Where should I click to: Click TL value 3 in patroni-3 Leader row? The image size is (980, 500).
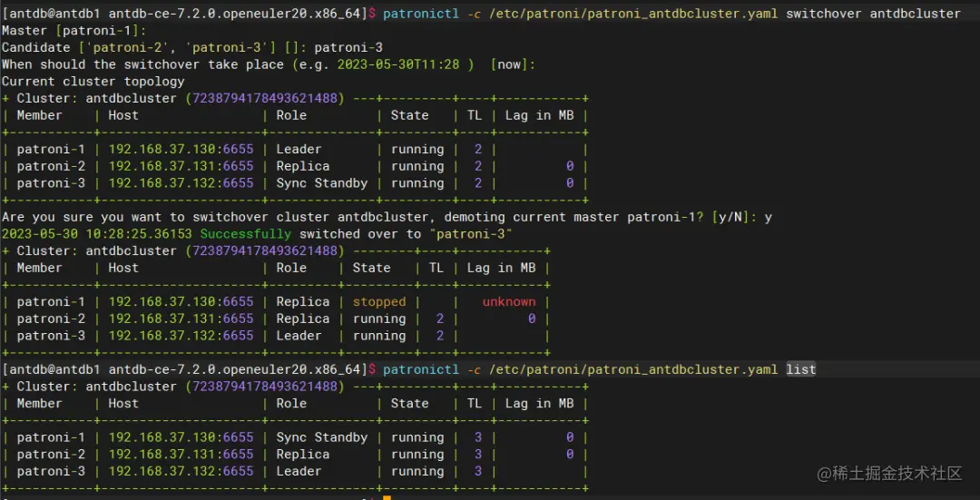click(478, 471)
